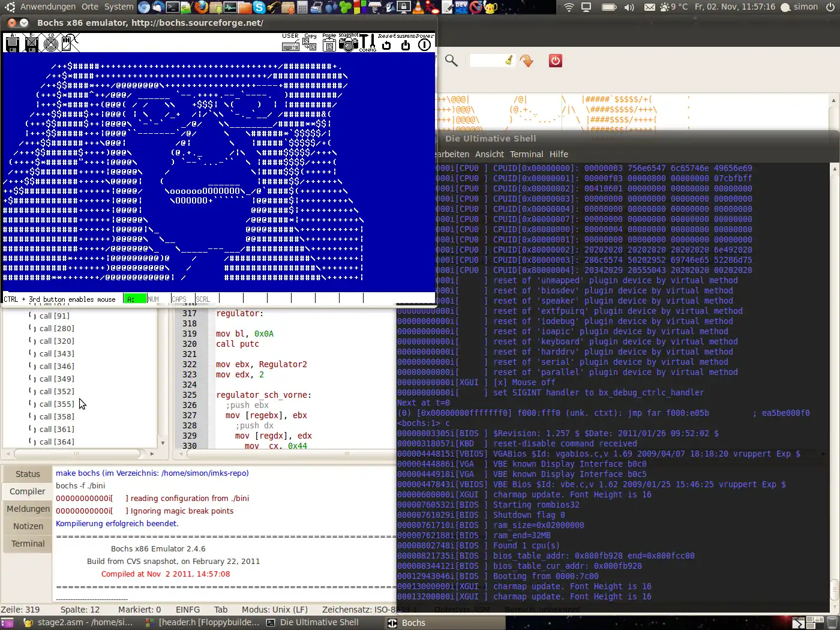Open the terminal launcher in top panel
The image size is (840, 630).
[173, 7]
